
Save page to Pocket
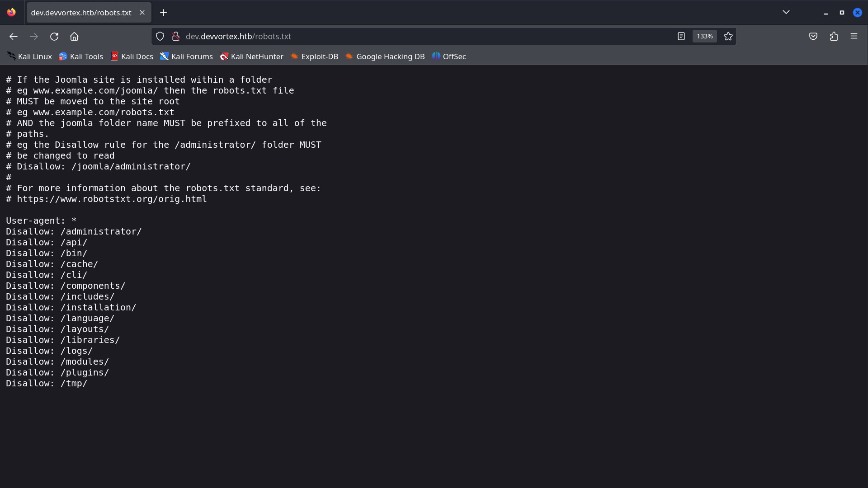click(x=813, y=36)
